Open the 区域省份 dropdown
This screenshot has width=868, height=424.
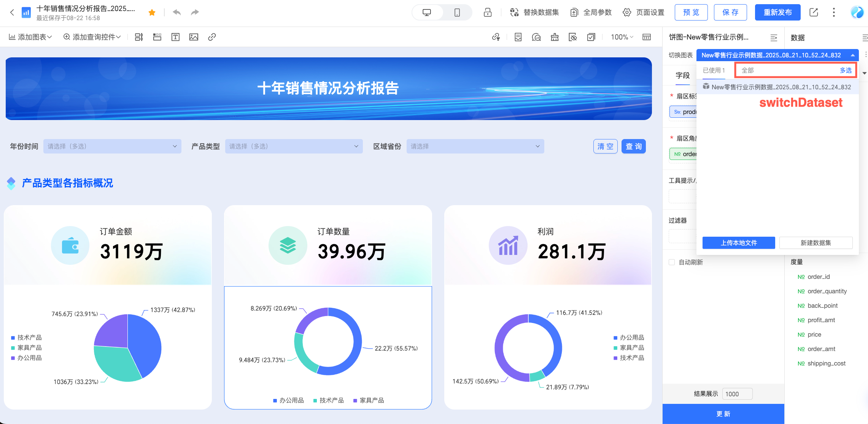point(475,146)
